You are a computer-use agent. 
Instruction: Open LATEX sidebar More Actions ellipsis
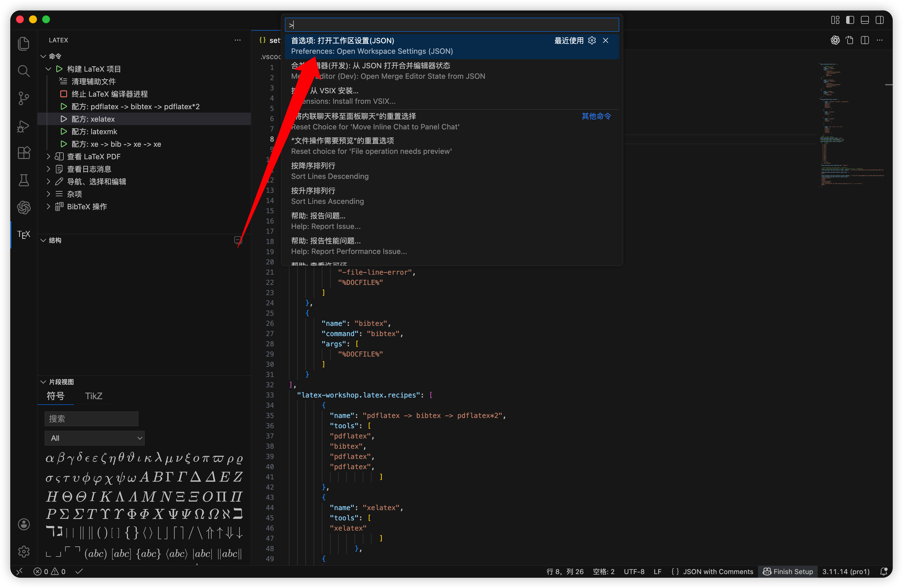pos(237,40)
